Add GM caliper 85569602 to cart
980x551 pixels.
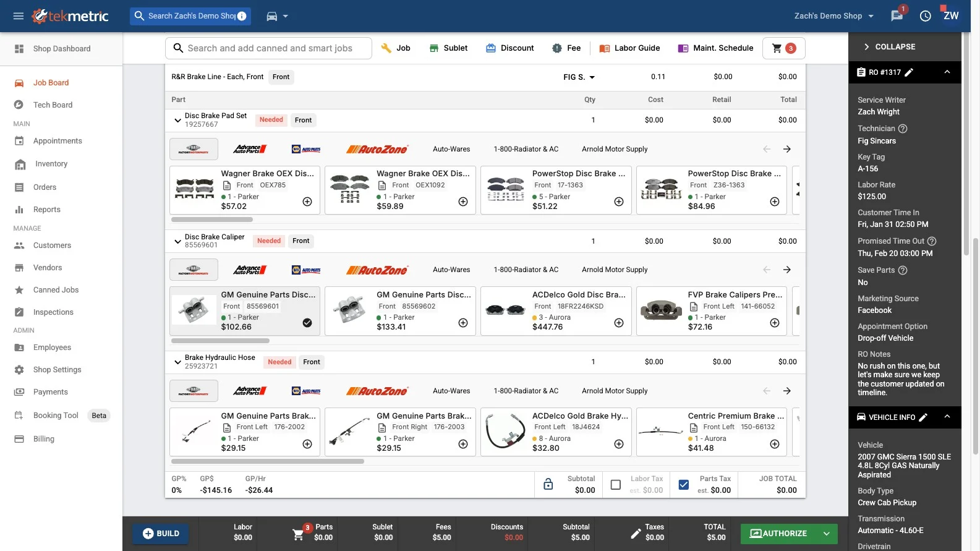[463, 323]
